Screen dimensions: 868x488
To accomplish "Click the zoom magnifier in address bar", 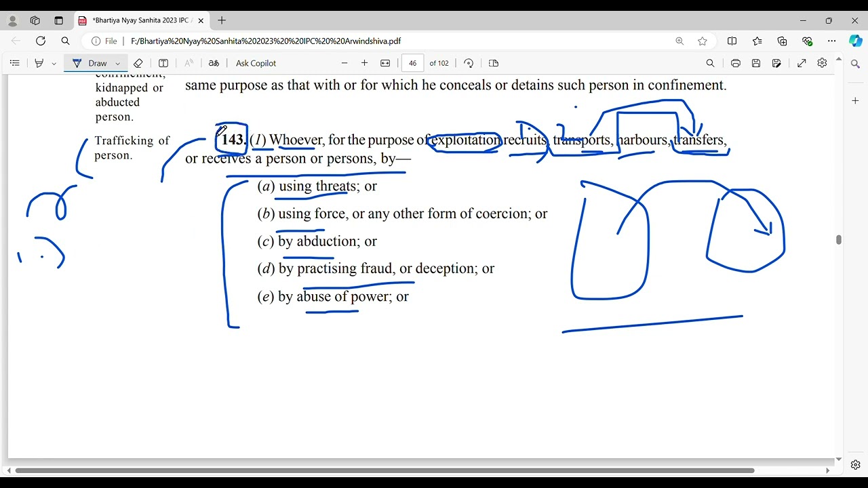I will click(x=679, y=41).
